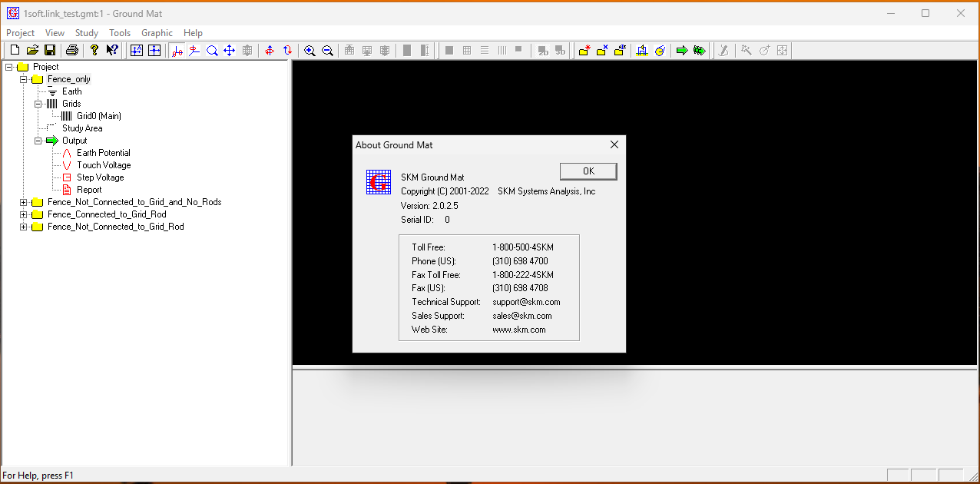Click www.skm.com web site text

pos(519,330)
